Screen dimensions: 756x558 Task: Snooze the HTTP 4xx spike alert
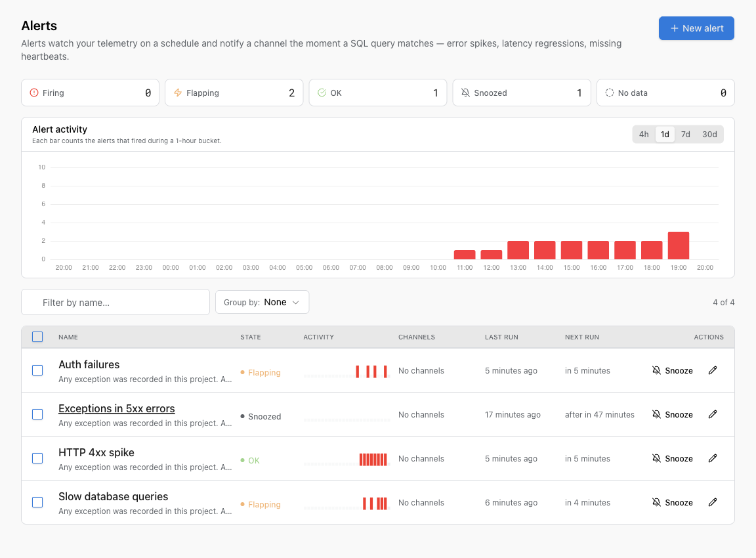coord(673,458)
